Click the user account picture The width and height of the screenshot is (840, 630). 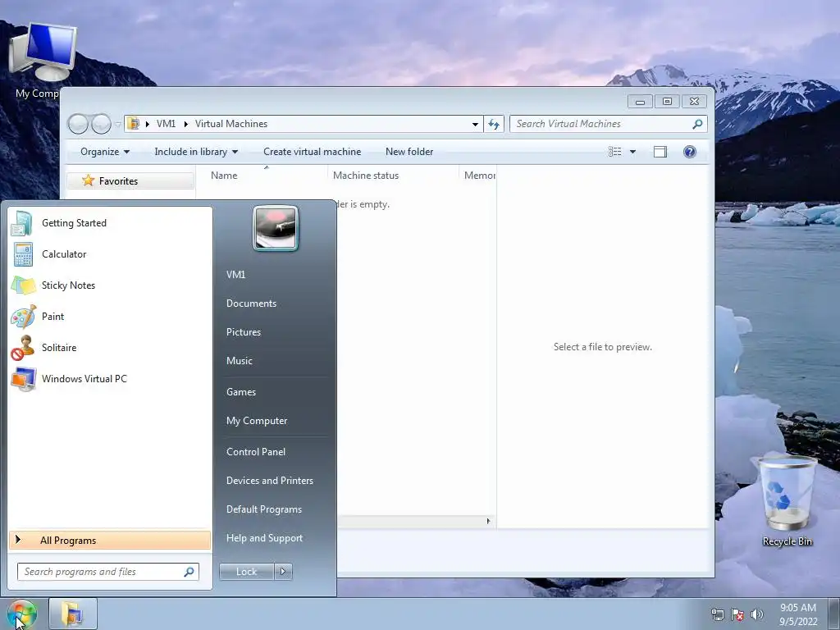click(x=276, y=228)
